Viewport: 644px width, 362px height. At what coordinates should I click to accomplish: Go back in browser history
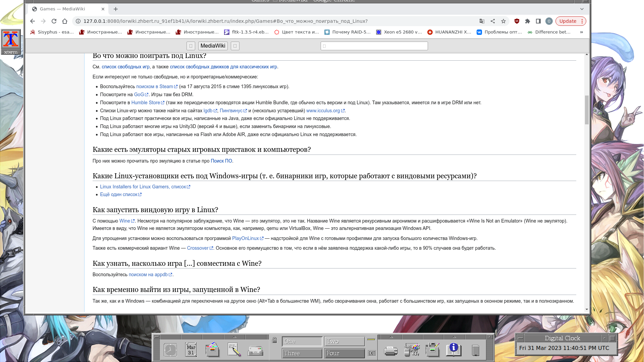[33, 21]
